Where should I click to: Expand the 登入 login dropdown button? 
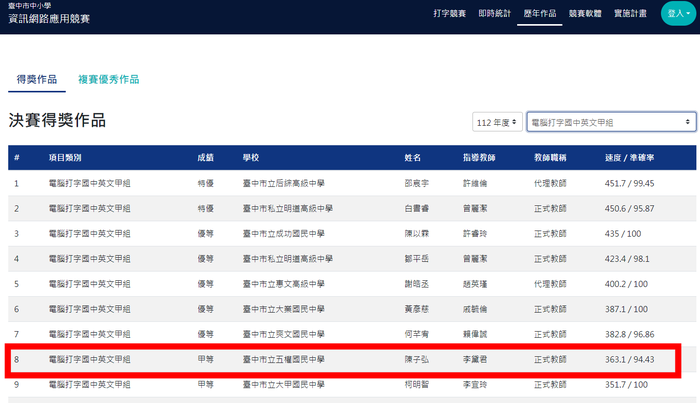coord(678,13)
